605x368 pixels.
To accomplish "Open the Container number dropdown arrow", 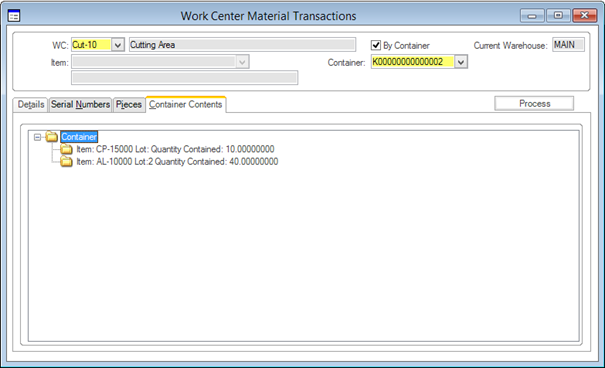I will pos(461,62).
